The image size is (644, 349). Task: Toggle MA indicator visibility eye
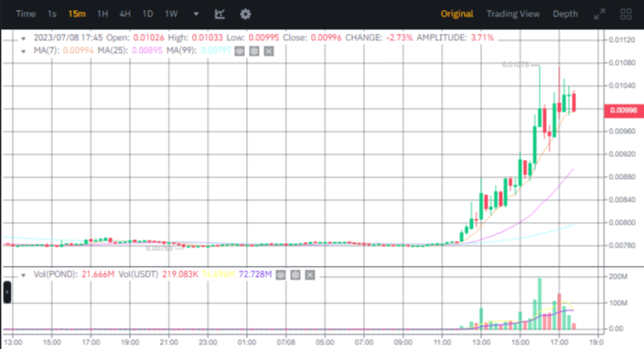click(240, 51)
